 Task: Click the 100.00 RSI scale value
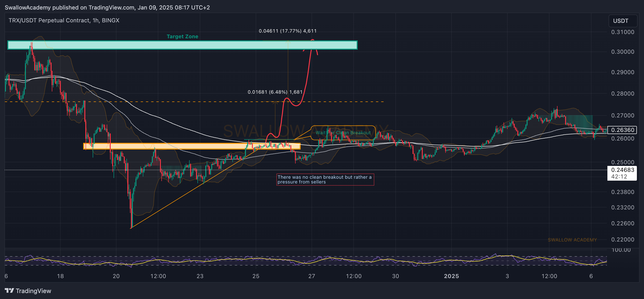click(621, 250)
